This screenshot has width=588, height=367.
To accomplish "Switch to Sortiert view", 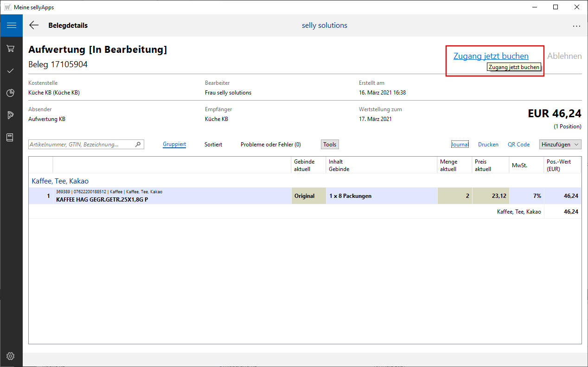I will tap(213, 145).
